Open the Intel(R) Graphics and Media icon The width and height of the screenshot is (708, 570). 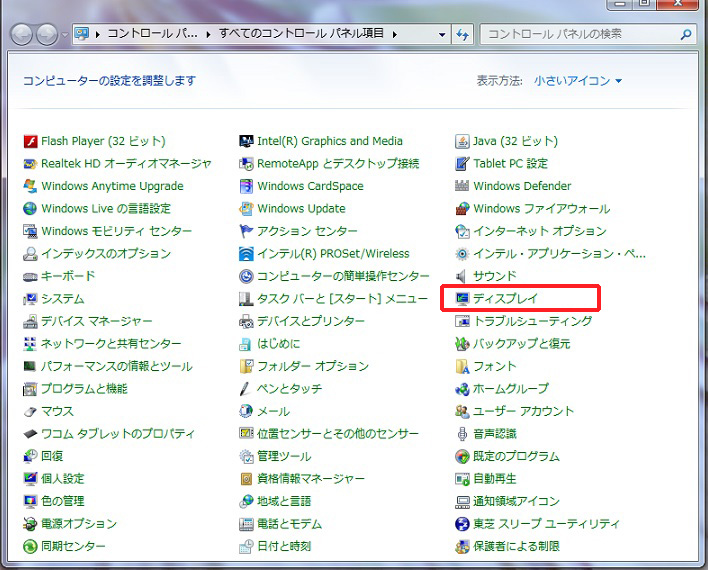(246, 141)
